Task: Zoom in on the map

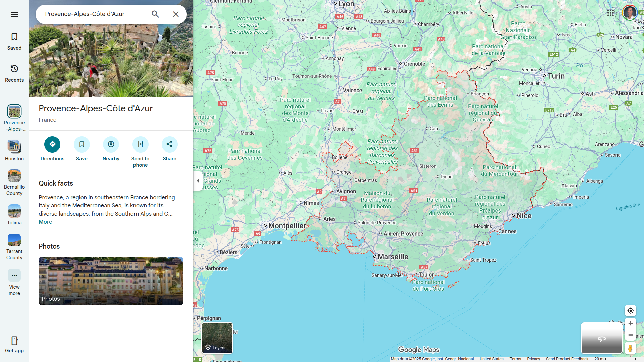Action: (x=630, y=323)
